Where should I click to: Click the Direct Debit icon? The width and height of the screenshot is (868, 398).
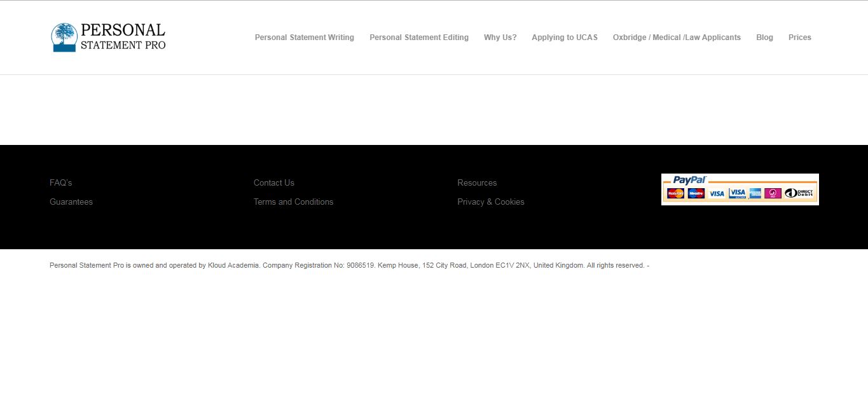(x=799, y=193)
